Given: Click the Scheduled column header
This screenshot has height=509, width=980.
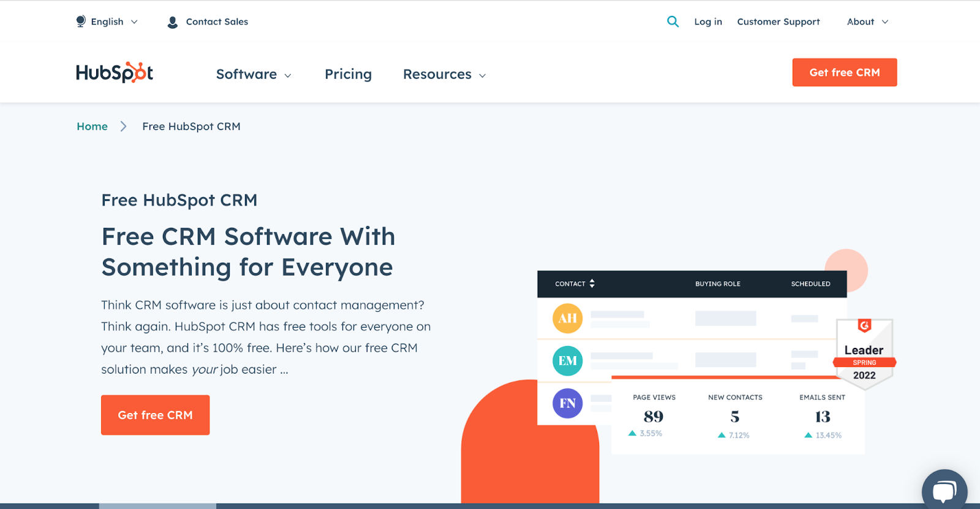Looking at the screenshot, I should [810, 284].
